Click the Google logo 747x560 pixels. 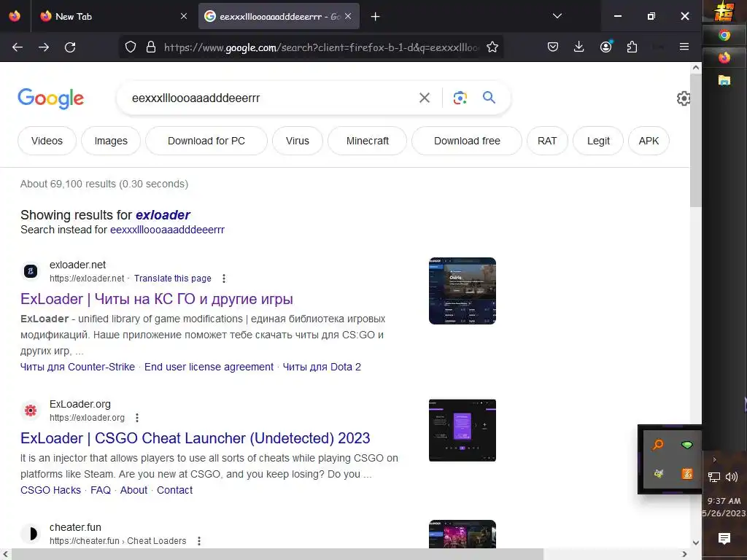51,98
